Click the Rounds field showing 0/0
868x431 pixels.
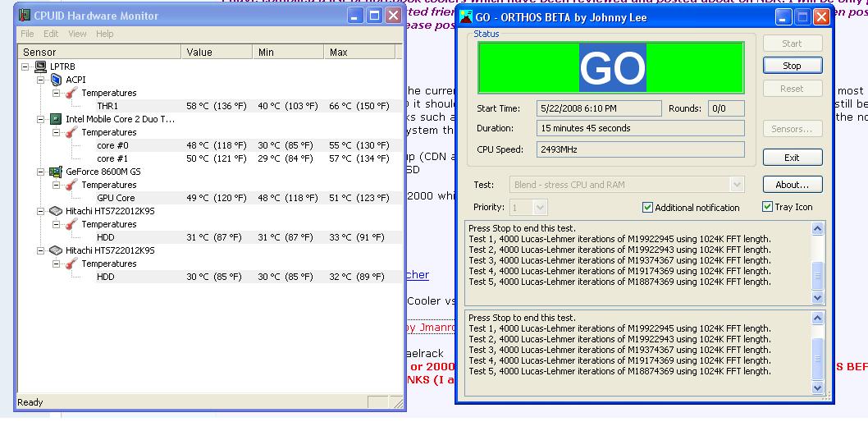tap(726, 108)
